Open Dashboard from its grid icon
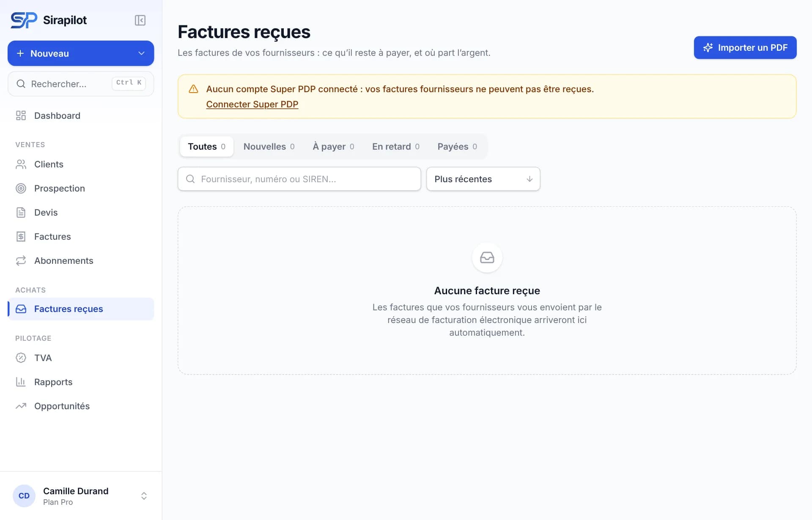 [x=21, y=115]
